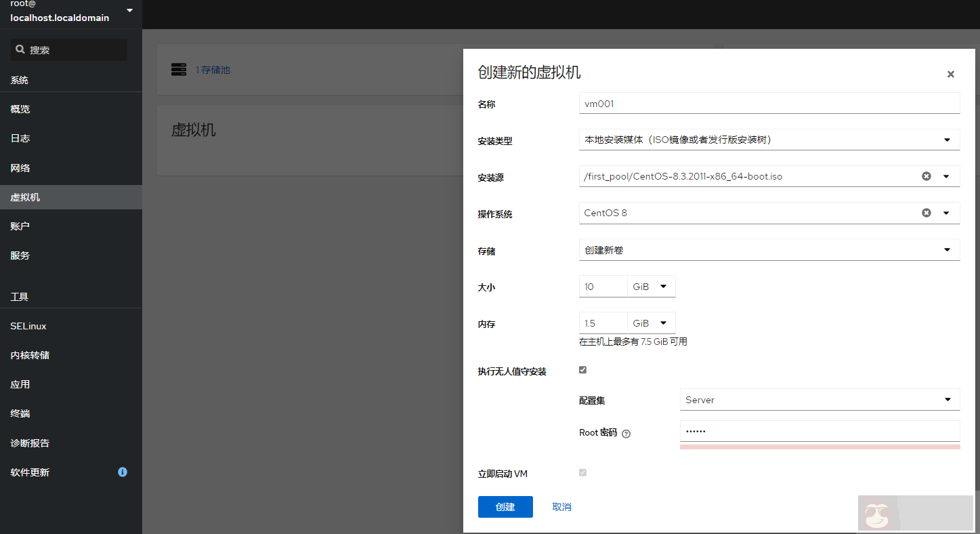Expand the operating system dropdown arrow
Image resolution: width=980 pixels, height=534 pixels.
coord(947,213)
